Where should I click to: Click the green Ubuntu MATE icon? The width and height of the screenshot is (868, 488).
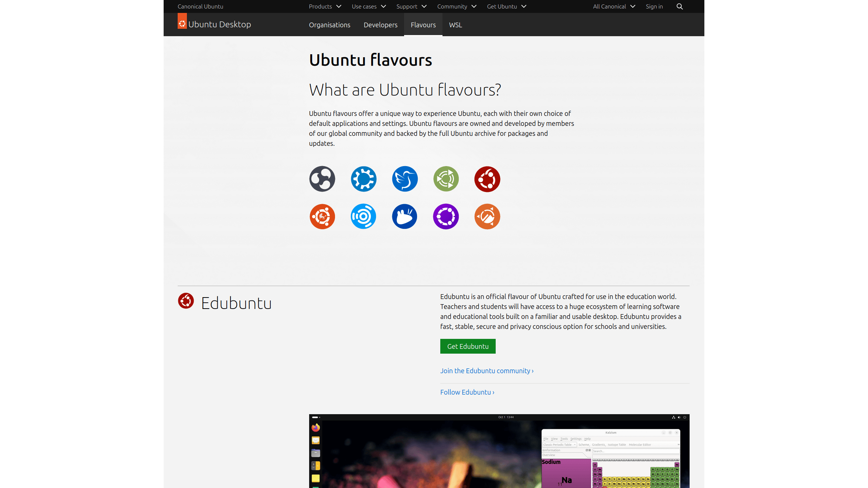[446, 179]
